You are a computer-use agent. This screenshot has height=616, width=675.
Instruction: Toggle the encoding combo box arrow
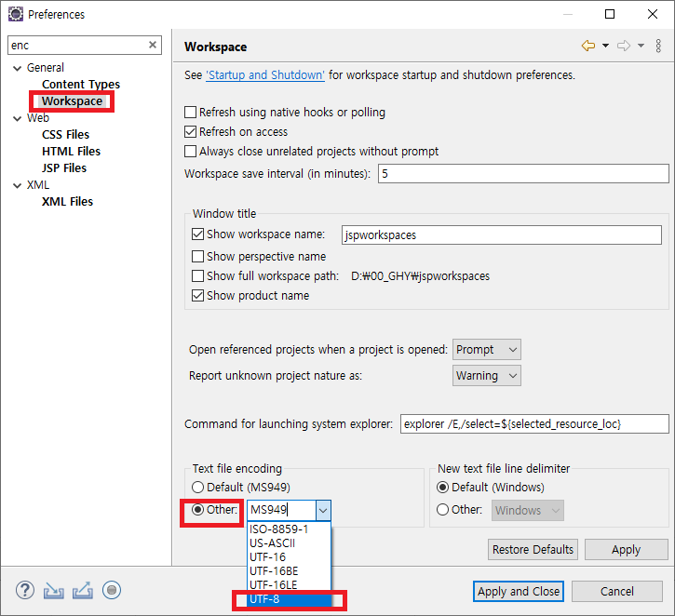click(x=323, y=511)
